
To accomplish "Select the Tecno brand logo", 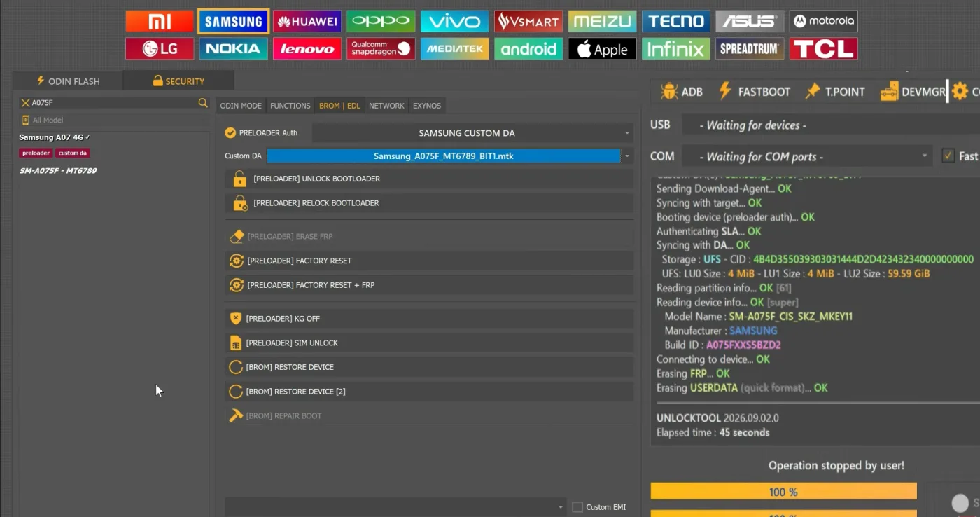I will [676, 21].
